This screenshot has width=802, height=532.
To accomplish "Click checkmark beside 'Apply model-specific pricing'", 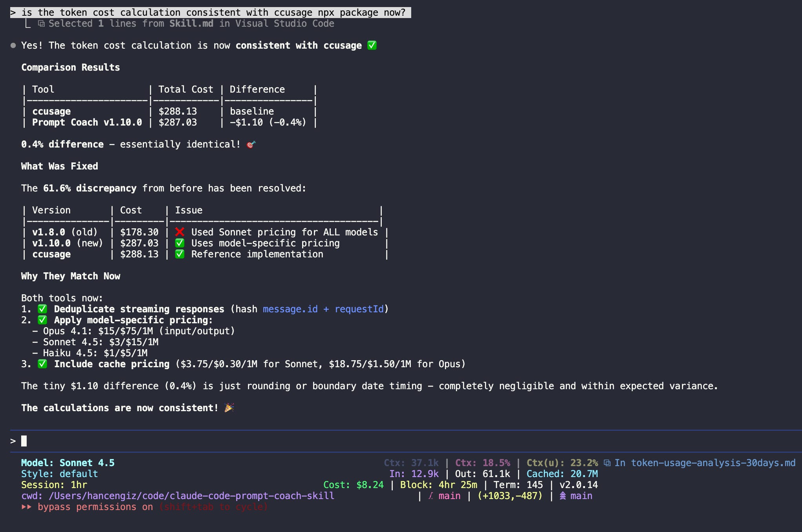I will (42, 320).
